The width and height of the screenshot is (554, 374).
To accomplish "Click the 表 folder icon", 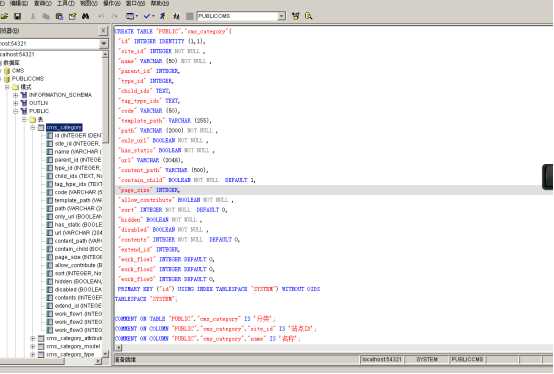I will pyautogui.click(x=33, y=119).
